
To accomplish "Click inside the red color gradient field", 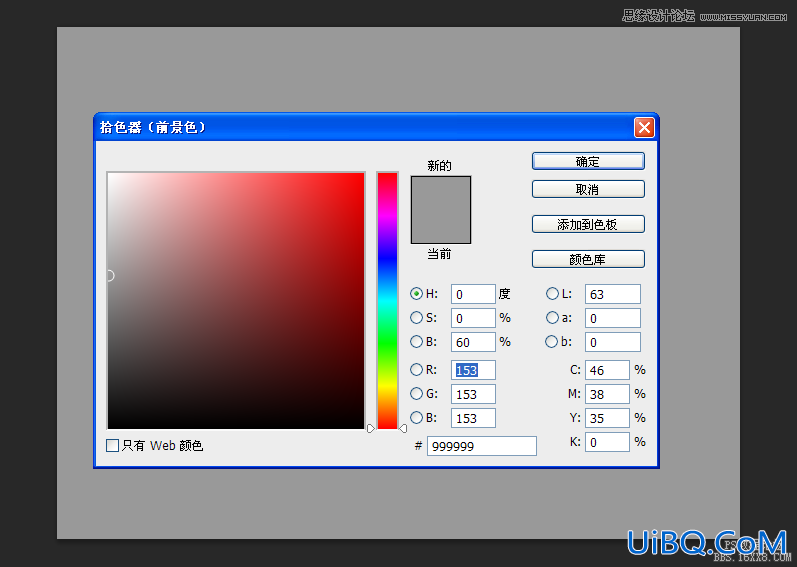I will [x=236, y=301].
